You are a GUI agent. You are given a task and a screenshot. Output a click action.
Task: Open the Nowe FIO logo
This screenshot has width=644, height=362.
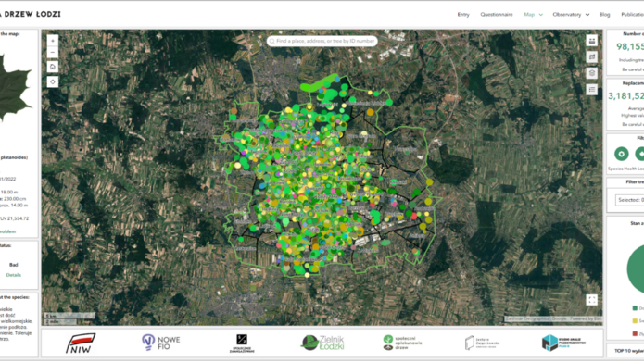coord(161,342)
